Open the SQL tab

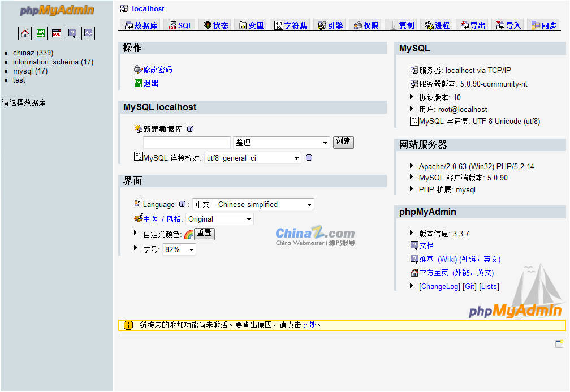point(180,25)
